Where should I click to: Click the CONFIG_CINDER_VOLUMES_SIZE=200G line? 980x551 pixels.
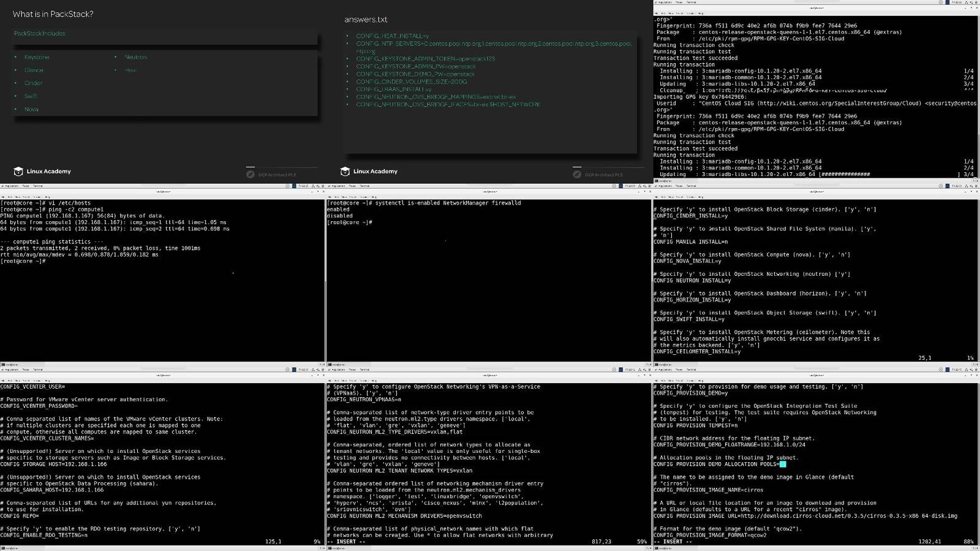(412, 82)
